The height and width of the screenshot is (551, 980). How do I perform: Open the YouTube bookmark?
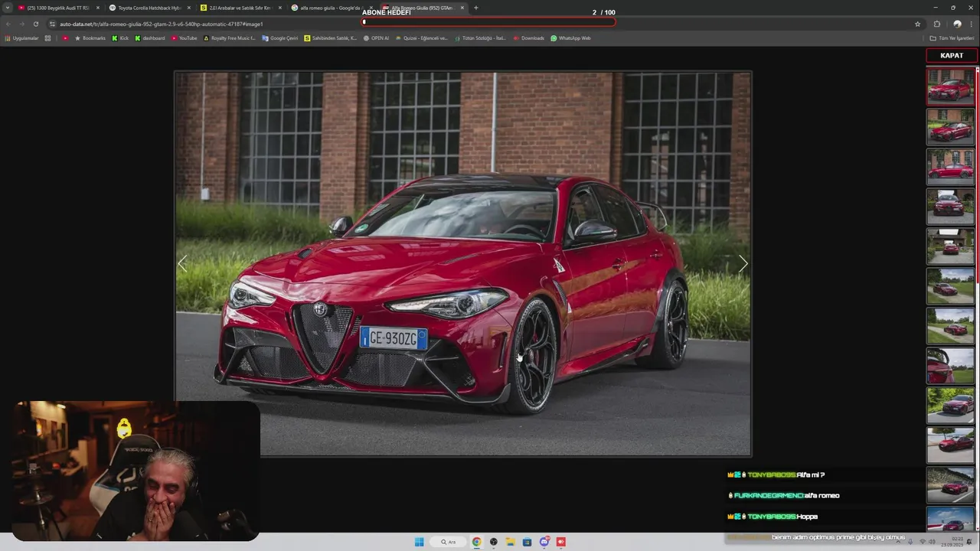(x=185, y=38)
